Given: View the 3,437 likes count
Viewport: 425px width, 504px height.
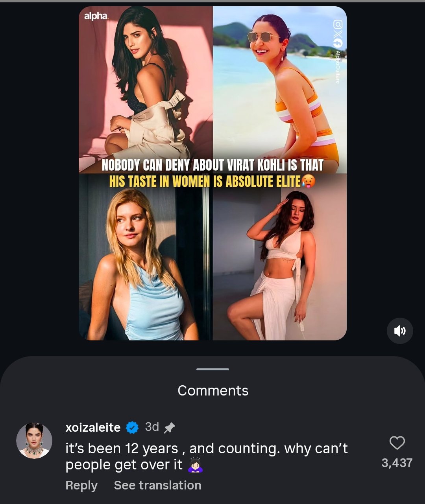Looking at the screenshot, I should [397, 463].
